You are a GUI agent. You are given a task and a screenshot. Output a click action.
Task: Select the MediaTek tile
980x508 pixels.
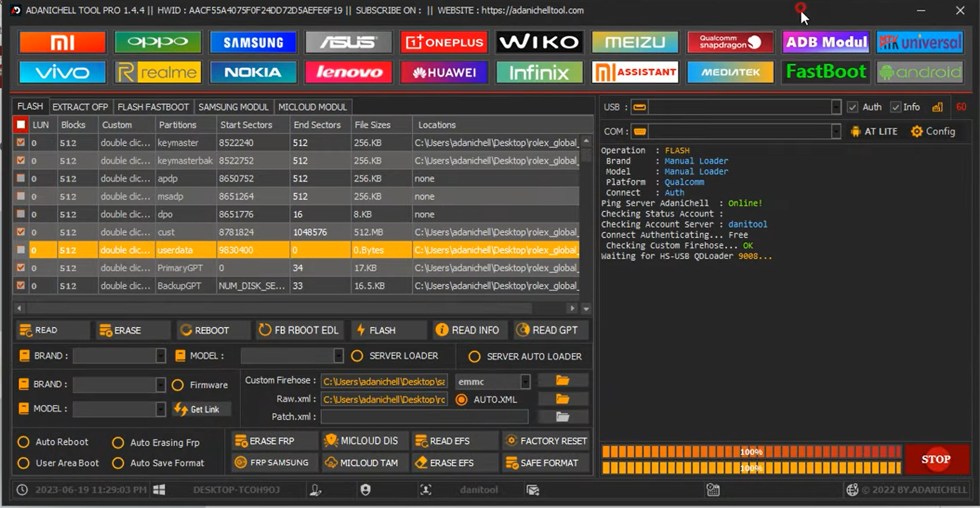[730, 72]
